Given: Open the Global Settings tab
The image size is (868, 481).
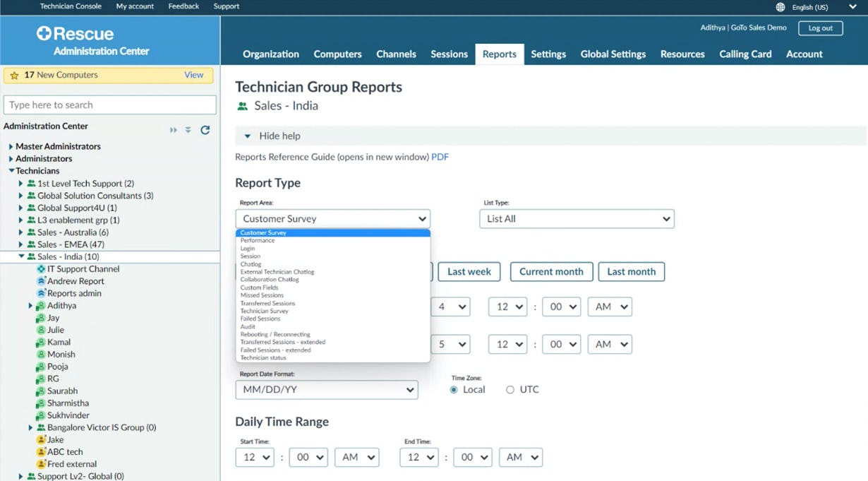Looking at the screenshot, I should (613, 54).
